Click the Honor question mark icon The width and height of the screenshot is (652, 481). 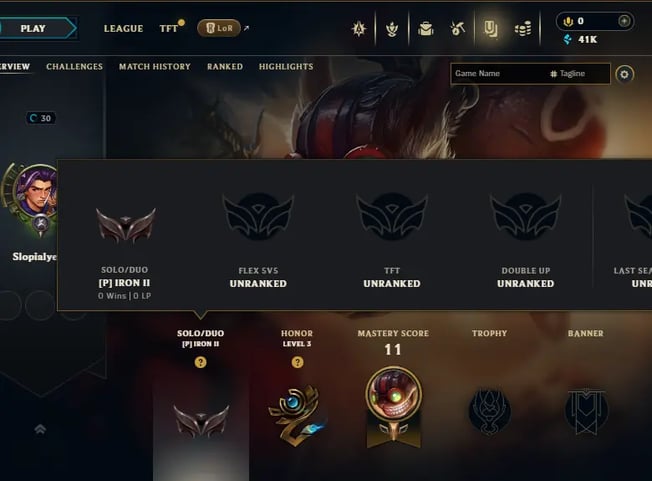click(x=297, y=362)
